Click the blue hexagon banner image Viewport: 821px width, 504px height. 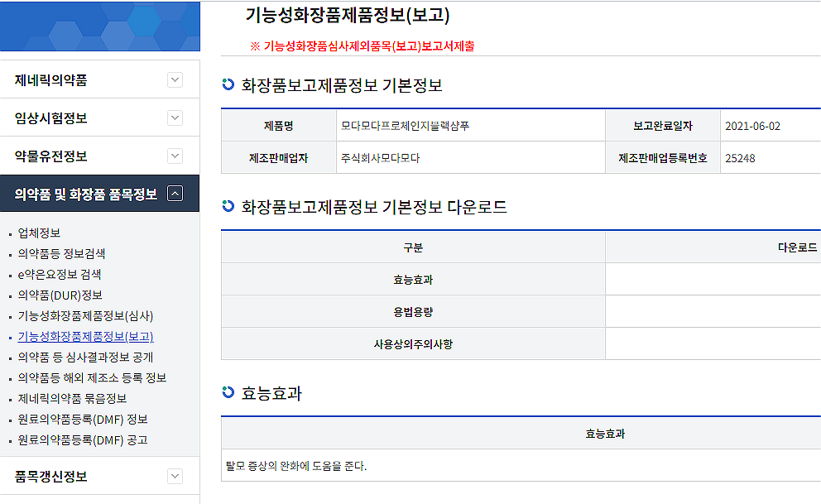click(100, 26)
